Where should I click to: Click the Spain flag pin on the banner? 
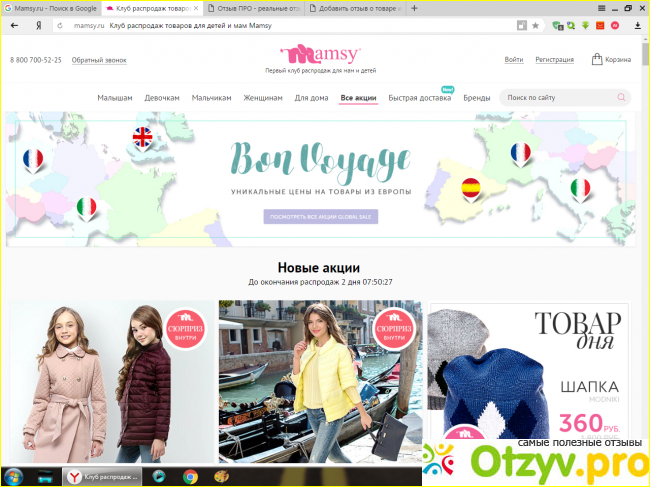click(x=471, y=187)
